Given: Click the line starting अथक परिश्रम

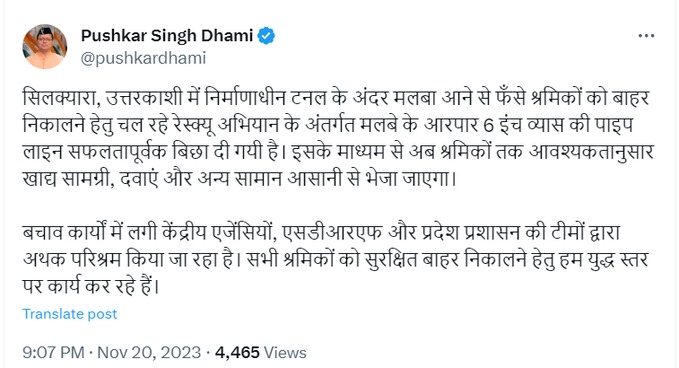Looking at the screenshot, I should (x=335, y=260).
